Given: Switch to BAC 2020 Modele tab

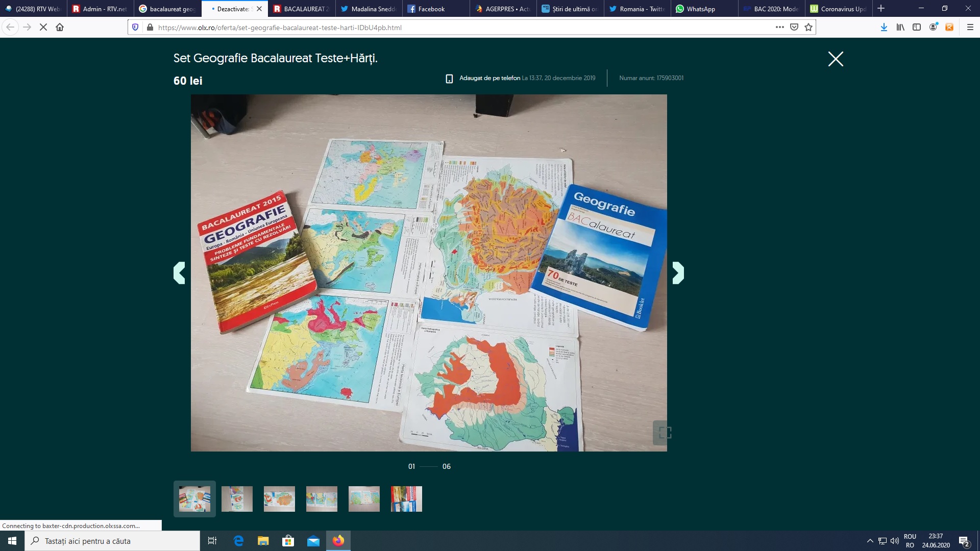Looking at the screenshot, I should (x=771, y=9).
